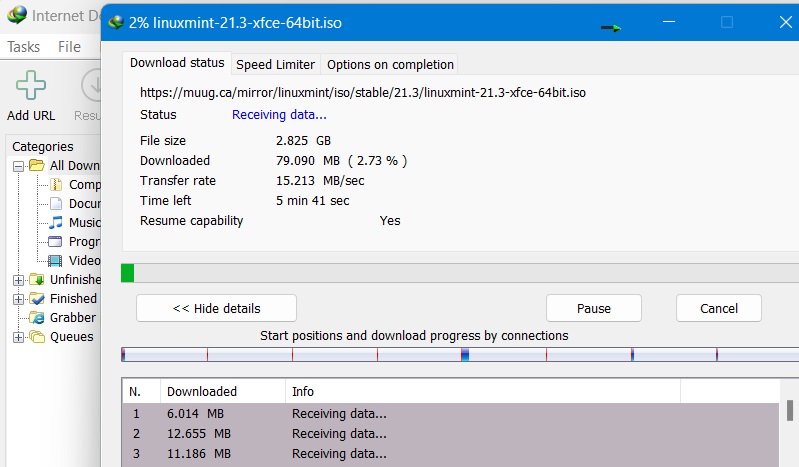Pause the linuxmint download
Screen dimensions: 799x467
coord(594,308)
